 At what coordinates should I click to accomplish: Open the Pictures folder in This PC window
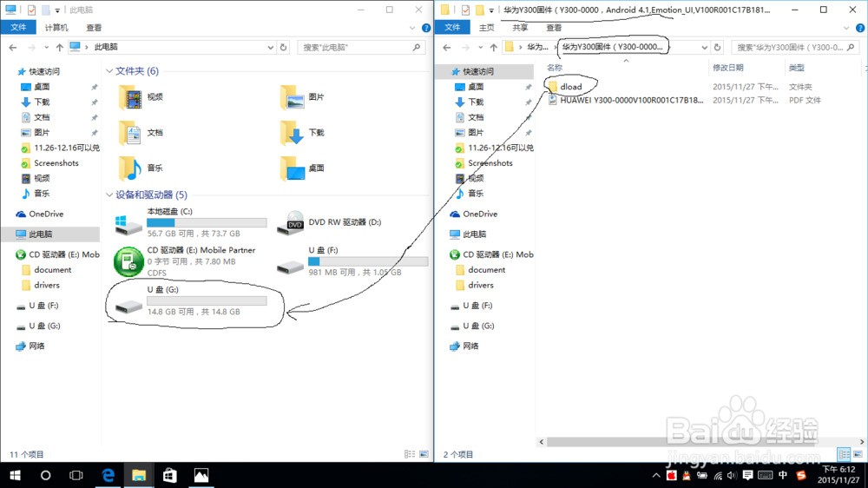(x=302, y=97)
